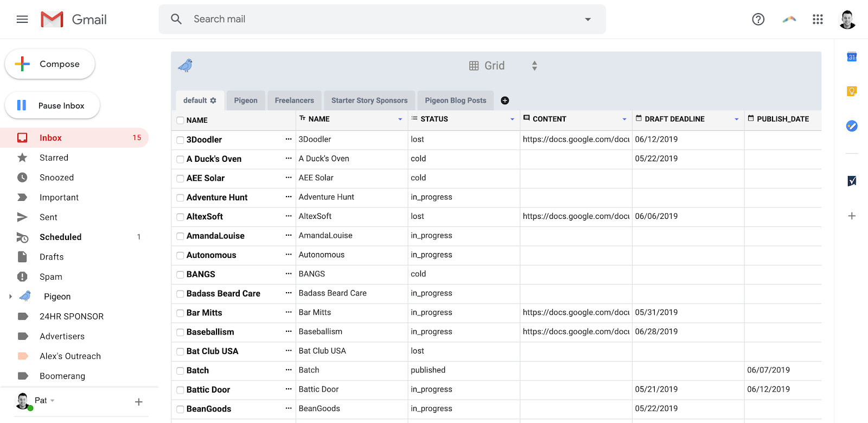
Task: Open the DRAFT DEADLINE column dropdown
Action: point(737,119)
